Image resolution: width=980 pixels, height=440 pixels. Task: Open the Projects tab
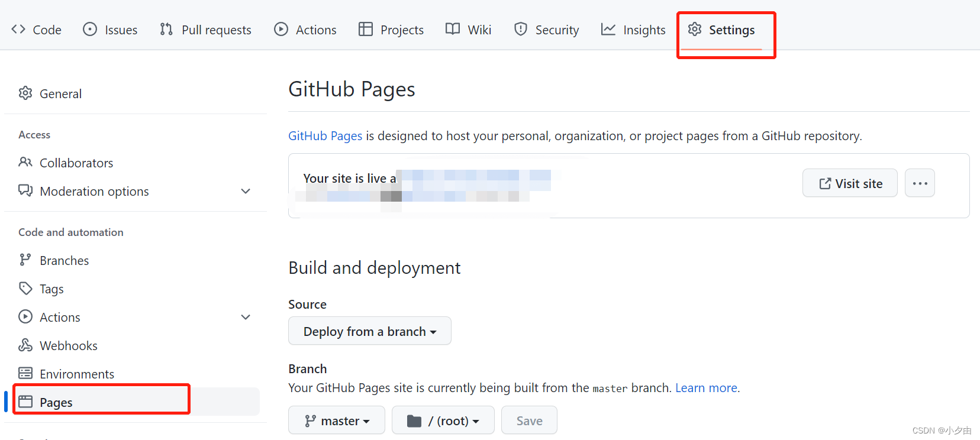391,30
